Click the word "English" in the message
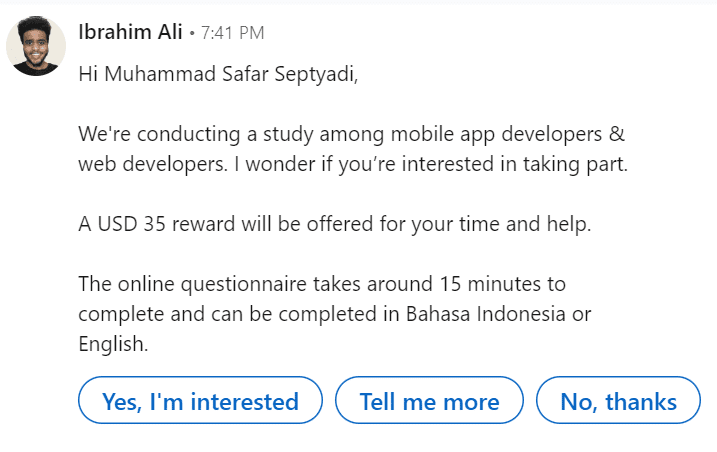This screenshot has width=717, height=452. (x=111, y=343)
